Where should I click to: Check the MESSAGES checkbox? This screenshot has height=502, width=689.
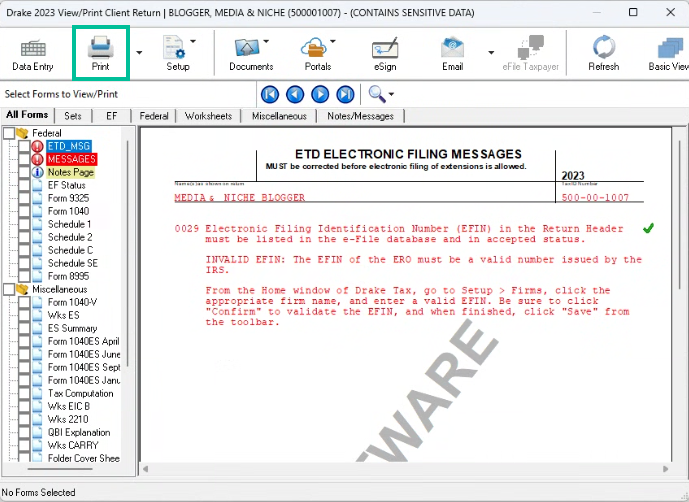coord(24,159)
